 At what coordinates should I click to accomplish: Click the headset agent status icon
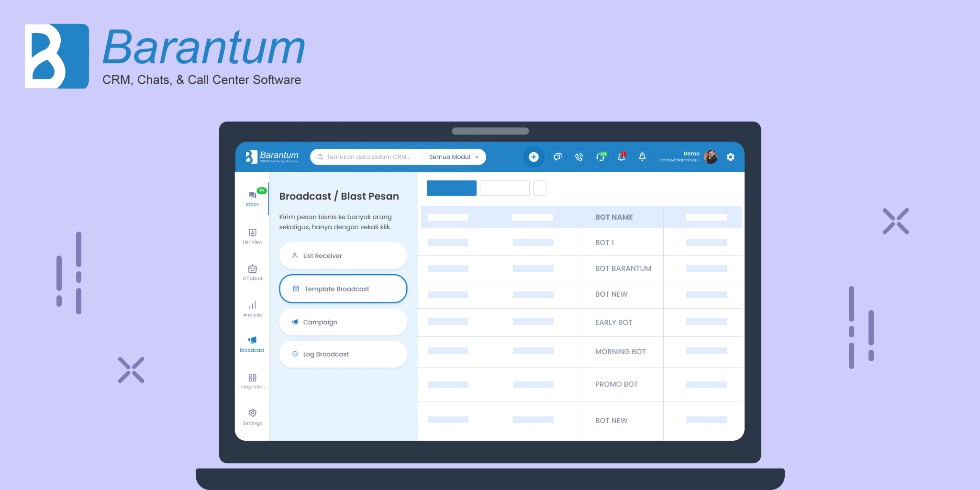[601, 157]
